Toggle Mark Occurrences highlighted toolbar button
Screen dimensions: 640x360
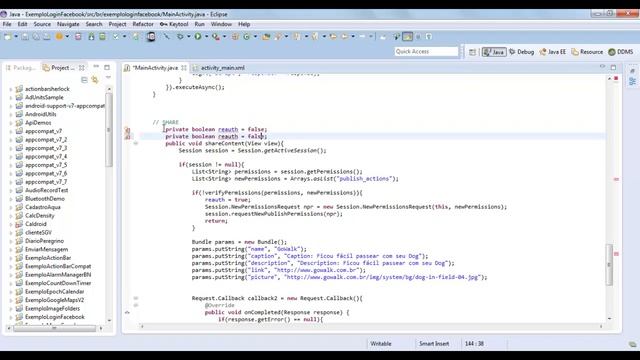tap(407, 37)
